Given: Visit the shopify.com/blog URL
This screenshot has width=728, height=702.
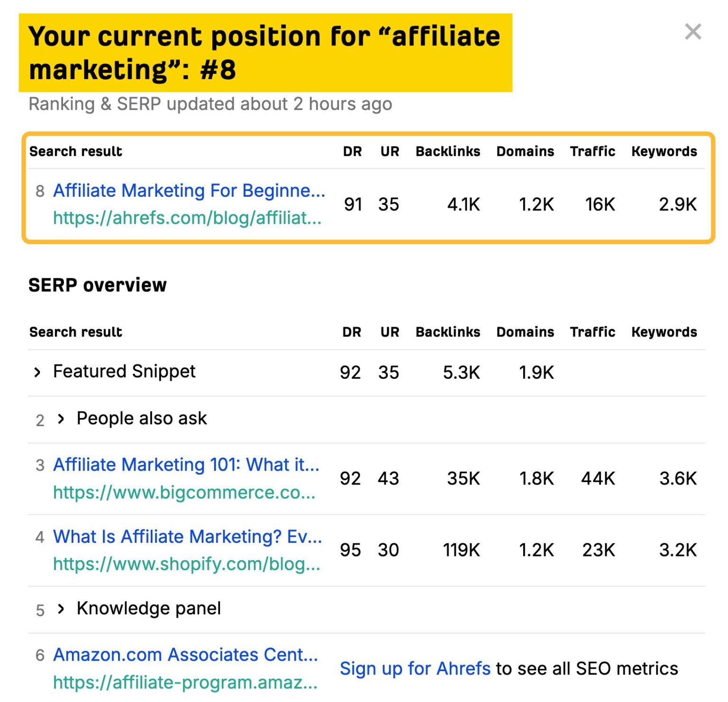Looking at the screenshot, I should coord(186,564).
